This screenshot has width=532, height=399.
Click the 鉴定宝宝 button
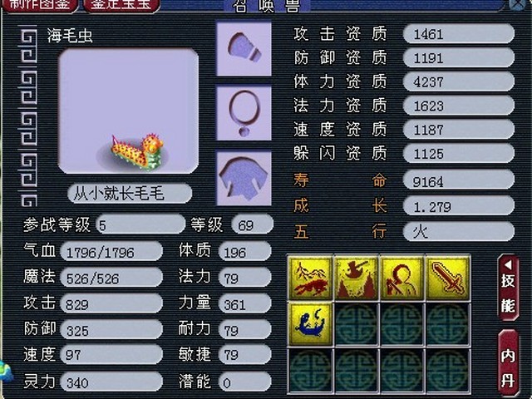point(121,6)
